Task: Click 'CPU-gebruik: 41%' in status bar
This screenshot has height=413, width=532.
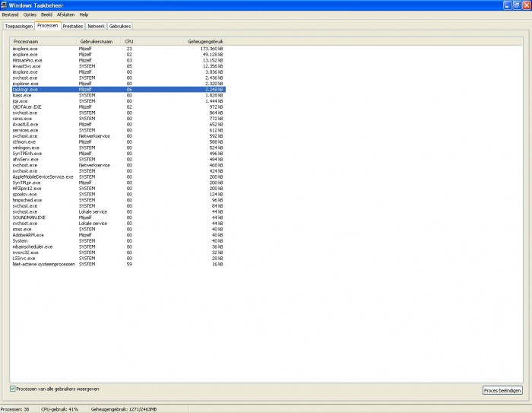Action: coord(60,409)
